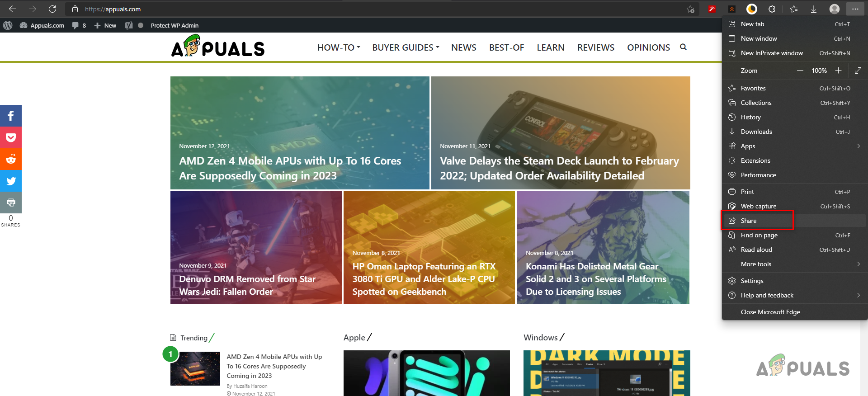868x396 pixels.
Task: Print page via sidebar printer icon
Action: 11,203
